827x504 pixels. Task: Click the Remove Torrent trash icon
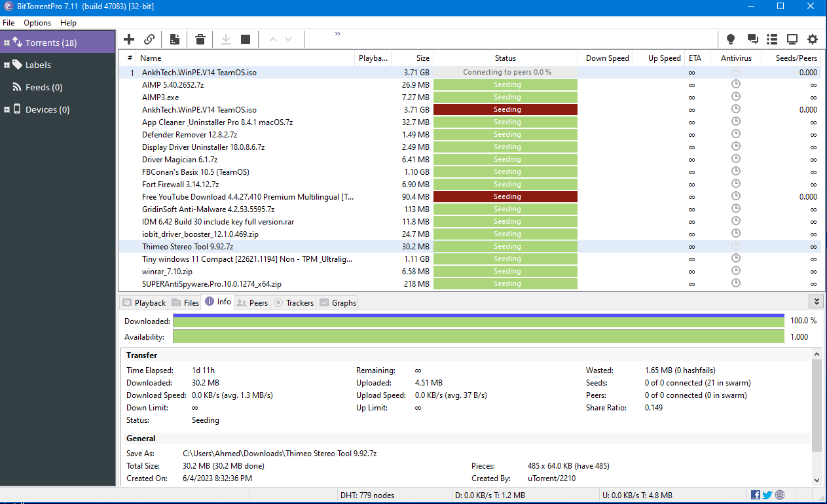[x=200, y=39]
